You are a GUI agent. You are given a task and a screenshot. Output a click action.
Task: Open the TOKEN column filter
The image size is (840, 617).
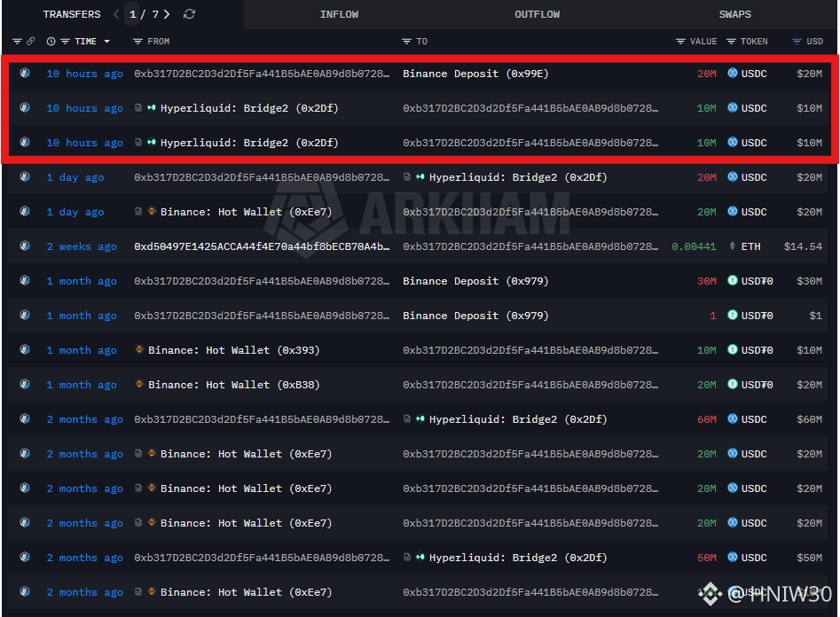(x=732, y=42)
